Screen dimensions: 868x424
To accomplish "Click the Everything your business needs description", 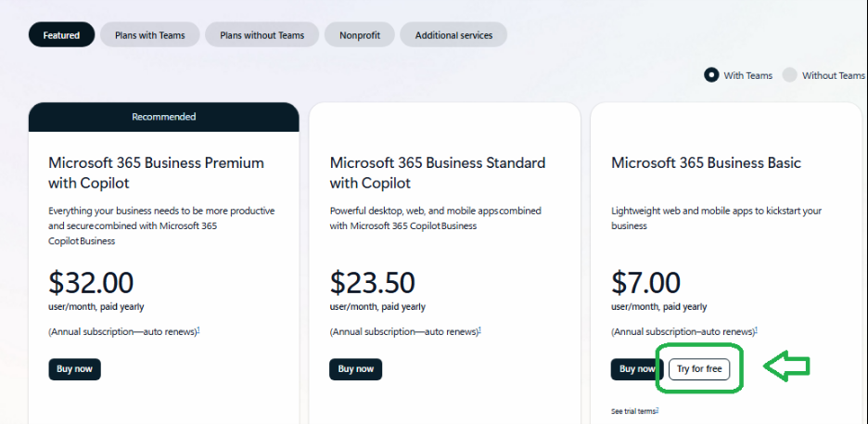I will click(161, 225).
